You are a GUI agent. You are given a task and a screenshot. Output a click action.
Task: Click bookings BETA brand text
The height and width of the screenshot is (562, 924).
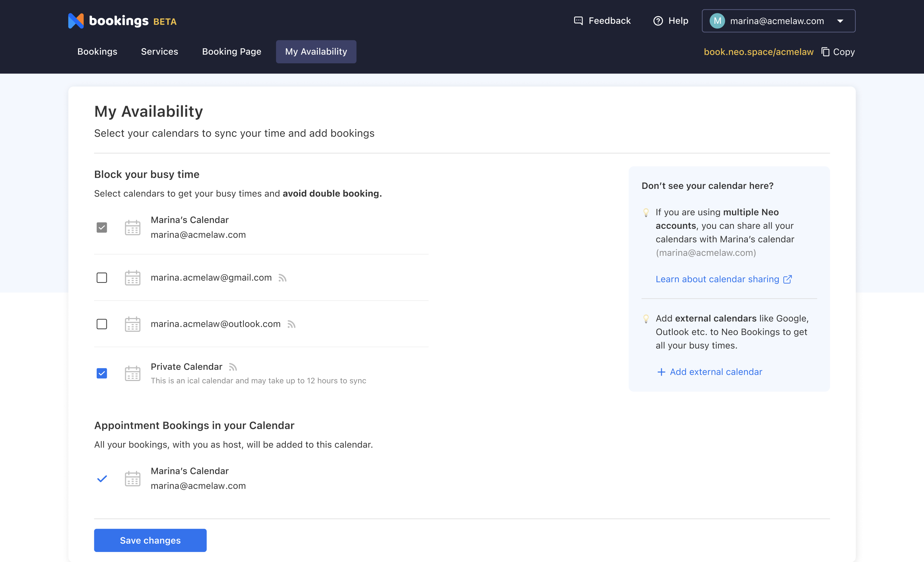pos(133,21)
